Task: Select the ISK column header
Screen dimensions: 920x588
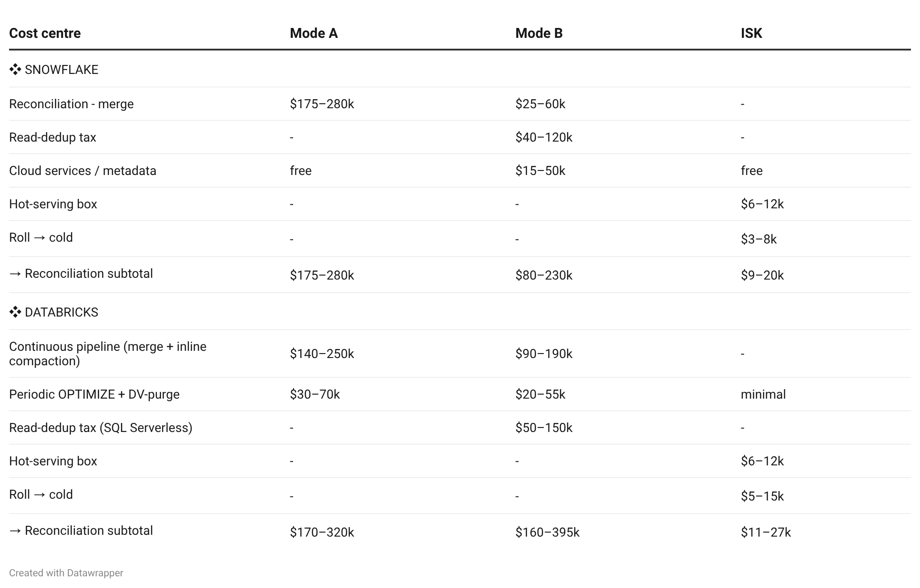Action: point(751,33)
